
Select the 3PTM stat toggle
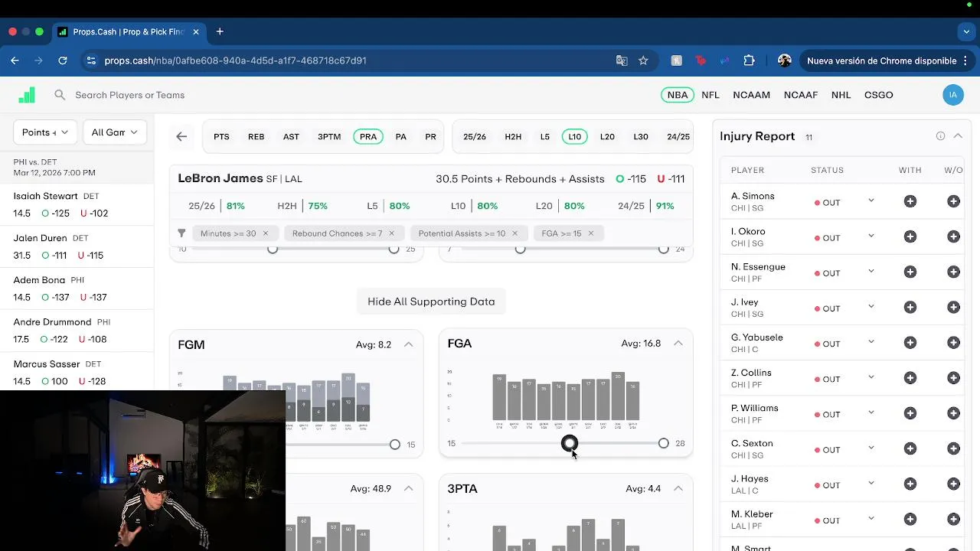(x=329, y=136)
